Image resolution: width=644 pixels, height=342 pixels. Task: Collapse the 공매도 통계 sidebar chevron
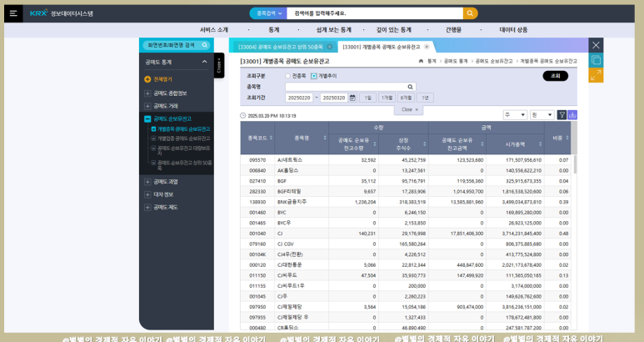(205, 62)
